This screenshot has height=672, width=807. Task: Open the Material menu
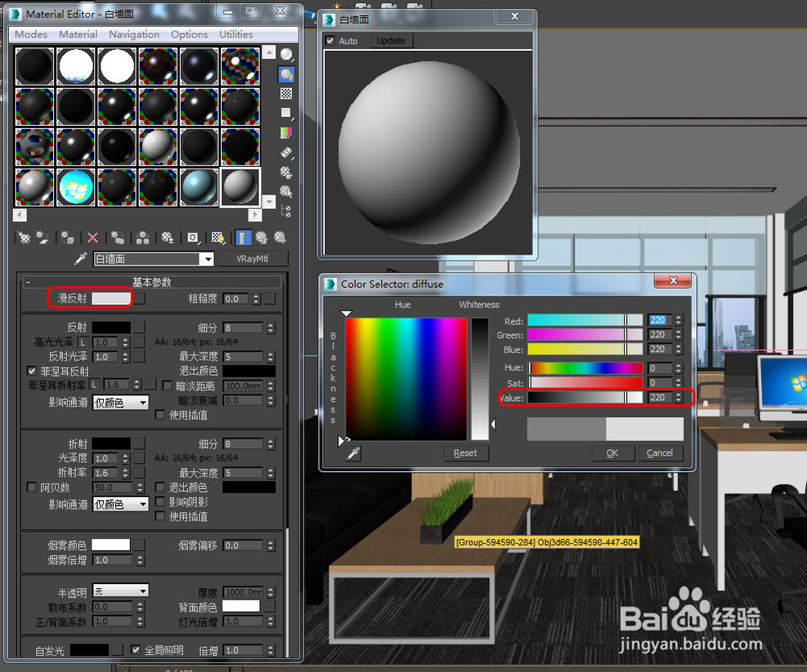click(77, 35)
